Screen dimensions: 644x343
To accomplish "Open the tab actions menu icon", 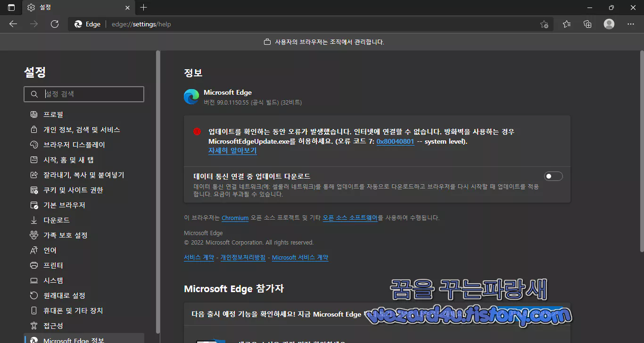I will pos(11,8).
